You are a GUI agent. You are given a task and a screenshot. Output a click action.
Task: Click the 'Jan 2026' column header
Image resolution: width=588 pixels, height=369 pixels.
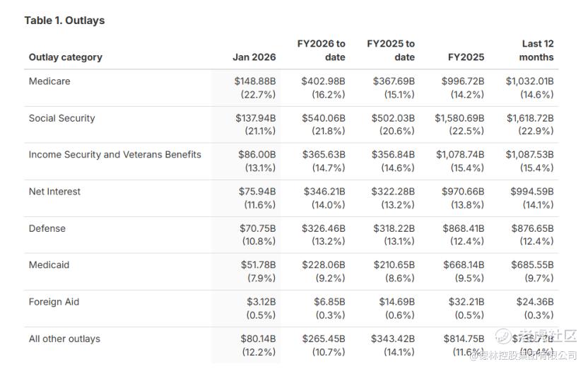254,57
